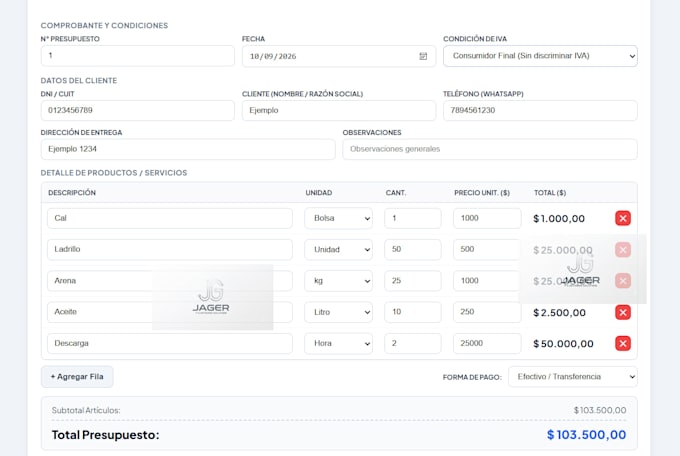The height and width of the screenshot is (456, 680).
Task: Delete the Cal row with red X
Action: click(623, 218)
